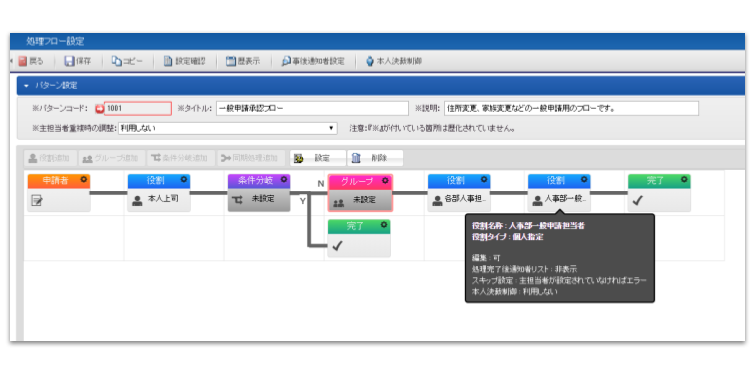Screen dimensions: 755x374
Task: Click the 各部人事担 person icon
Action: click(437, 201)
